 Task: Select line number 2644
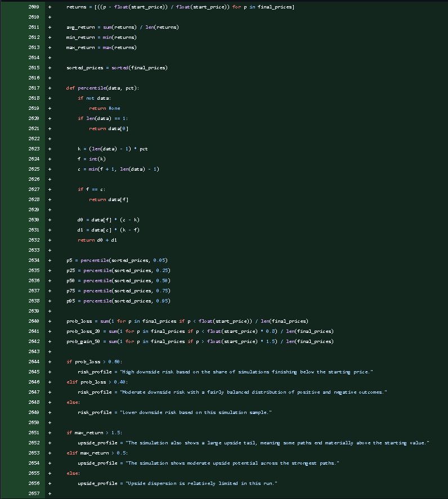click(x=34, y=362)
